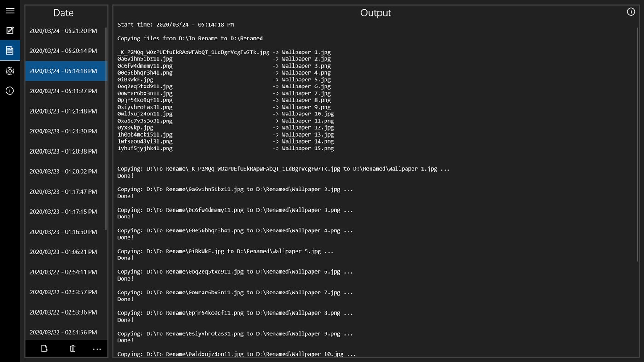The width and height of the screenshot is (644, 362).
Task: Delete selected log with trash icon
Action: click(73, 349)
